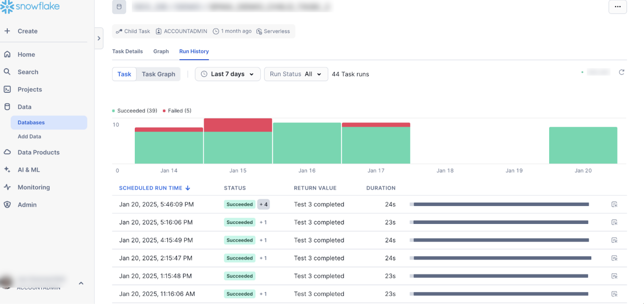Expand the collapsed side panel chevron
The height and width of the screenshot is (304, 644).
click(x=99, y=38)
